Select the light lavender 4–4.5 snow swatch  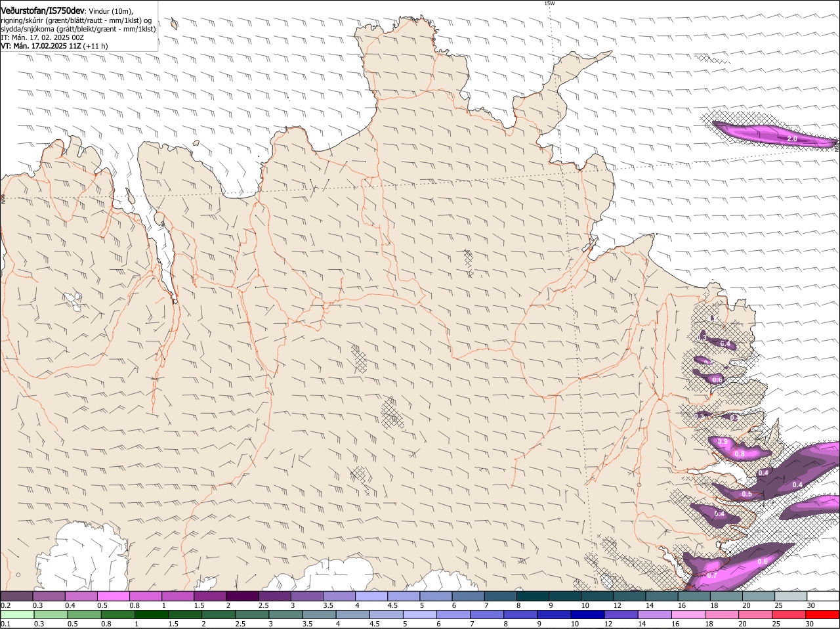tap(371, 596)
